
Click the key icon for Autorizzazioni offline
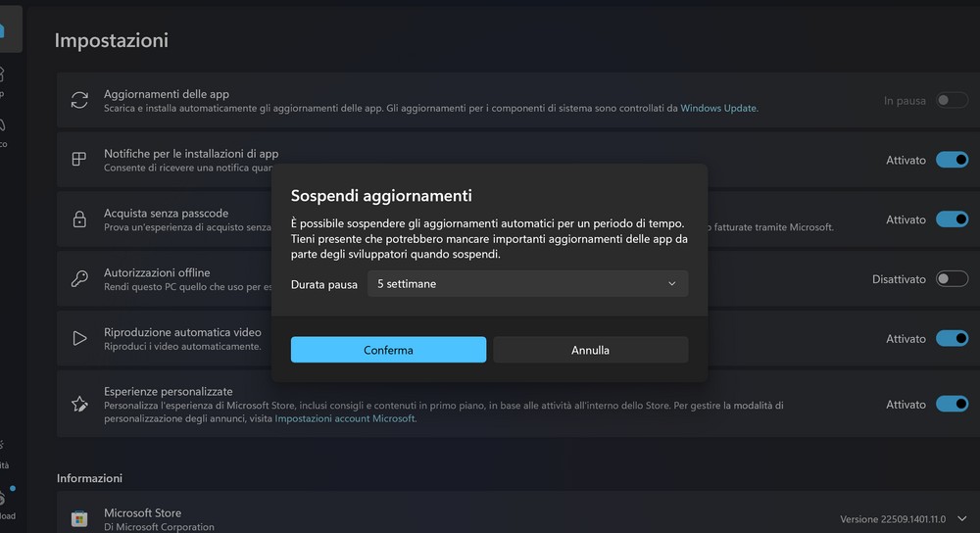(x=79, y=279)
